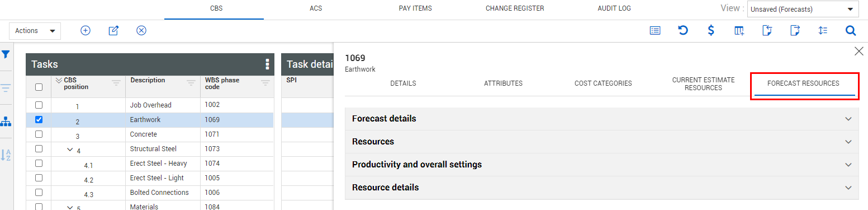
Task: Select the CURRENT ESTIMATE RESOURCES tab
Action: tap(703, 84)
